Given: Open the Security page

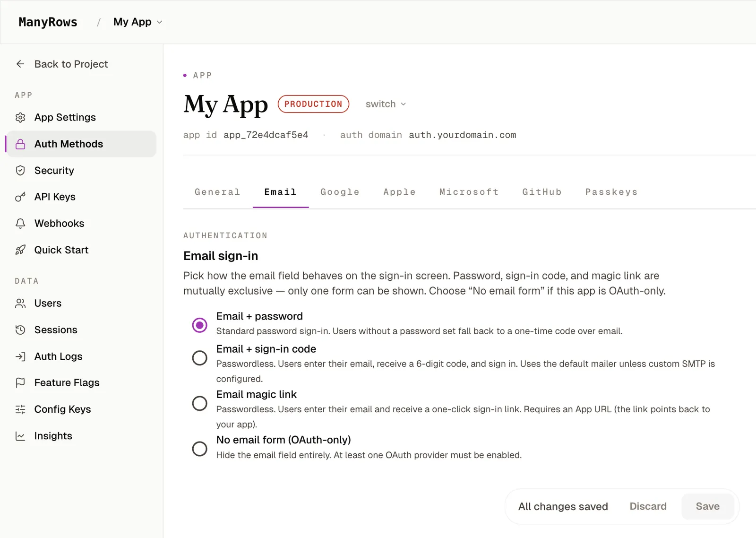Looking at the screenshot, I should (x=81, y=170).
